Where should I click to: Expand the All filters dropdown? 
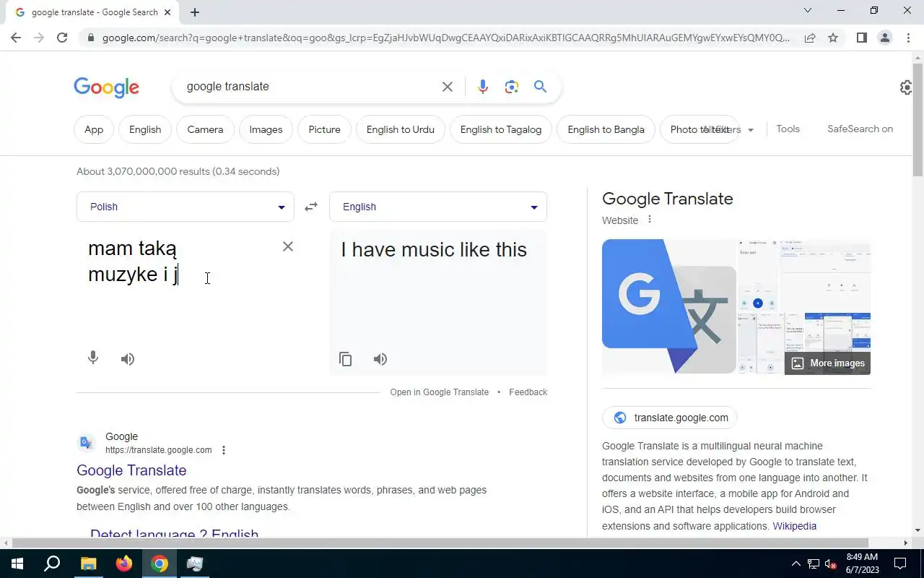pos(729,129)
